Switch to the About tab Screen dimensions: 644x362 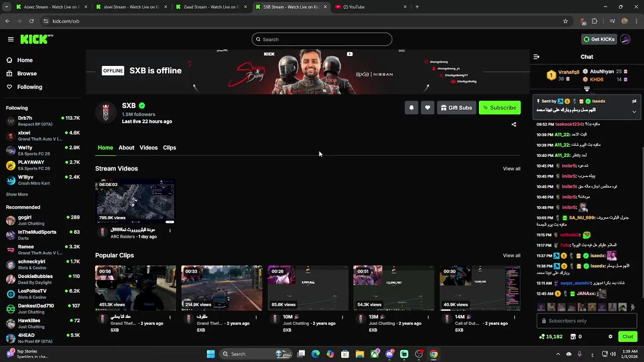(x=126, y=148)
